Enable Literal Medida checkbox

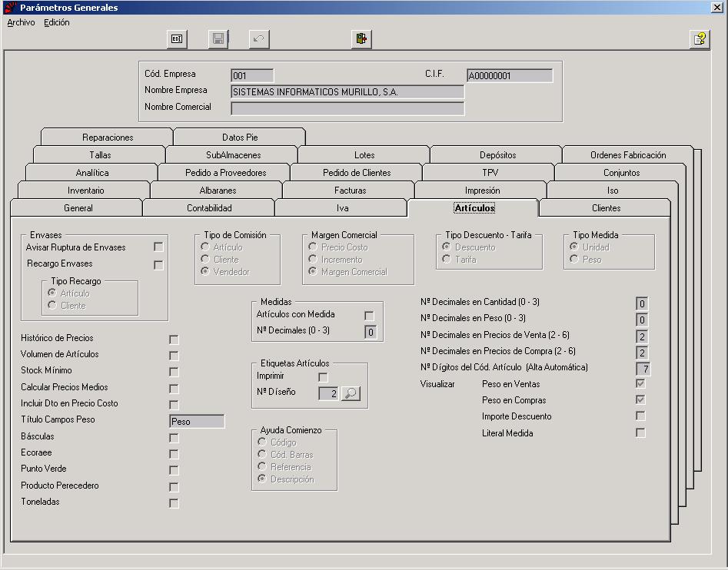pyautogui.click(x=640, y=432)
